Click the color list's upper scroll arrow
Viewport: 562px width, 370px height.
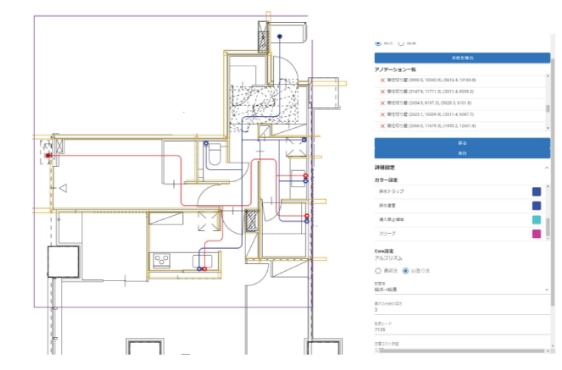click(x=547, y=187)
